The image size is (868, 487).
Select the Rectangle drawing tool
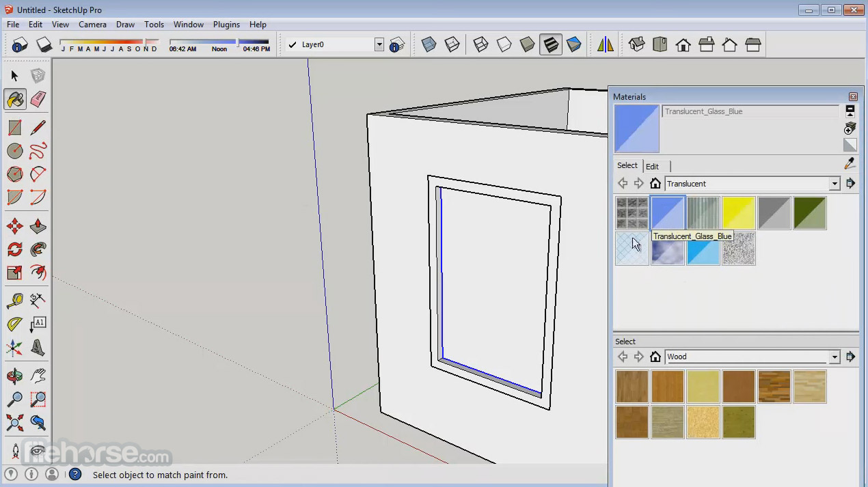point(14,128)
